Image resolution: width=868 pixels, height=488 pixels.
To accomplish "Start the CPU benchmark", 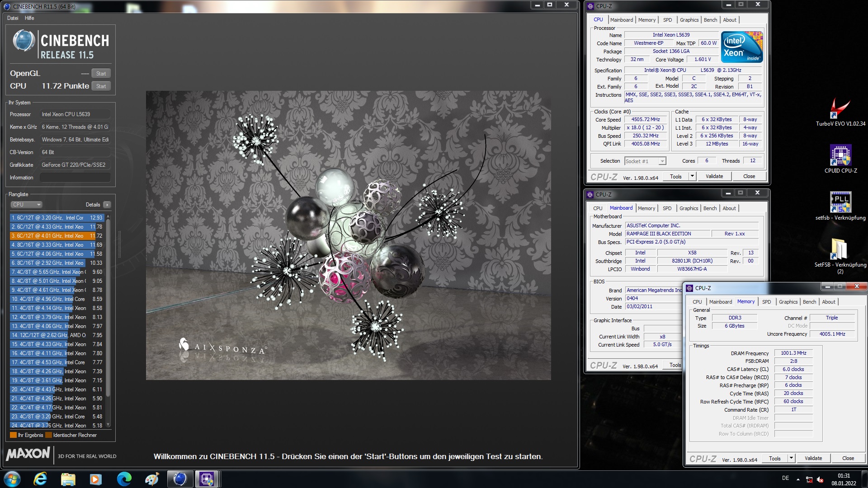I will (101, 86).
